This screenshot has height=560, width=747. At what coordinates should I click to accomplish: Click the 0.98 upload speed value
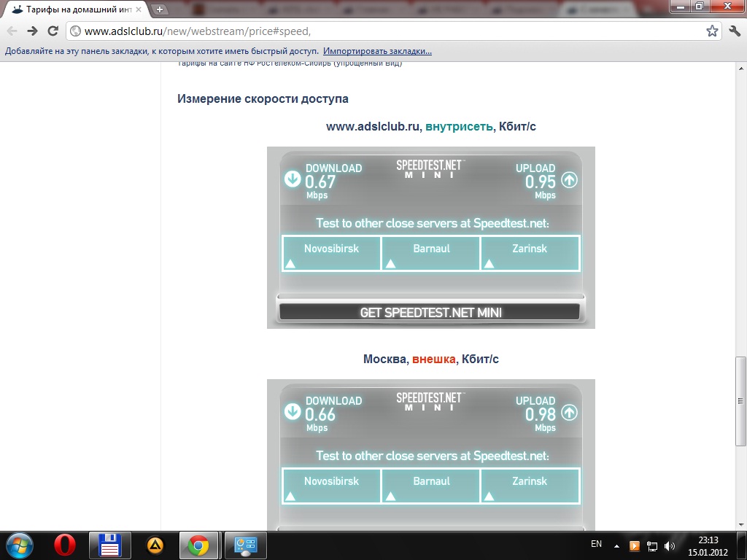pyautogui.click(x=541, y=414)
